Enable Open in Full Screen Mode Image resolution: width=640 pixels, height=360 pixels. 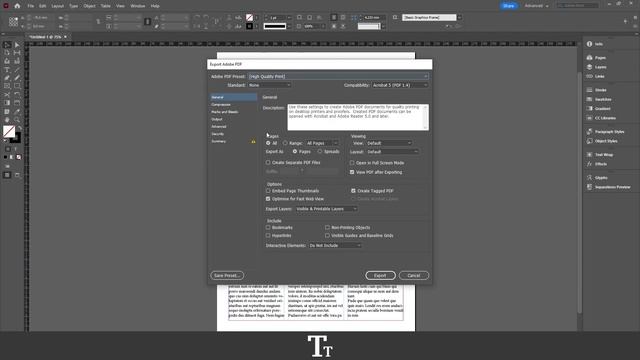352,163
